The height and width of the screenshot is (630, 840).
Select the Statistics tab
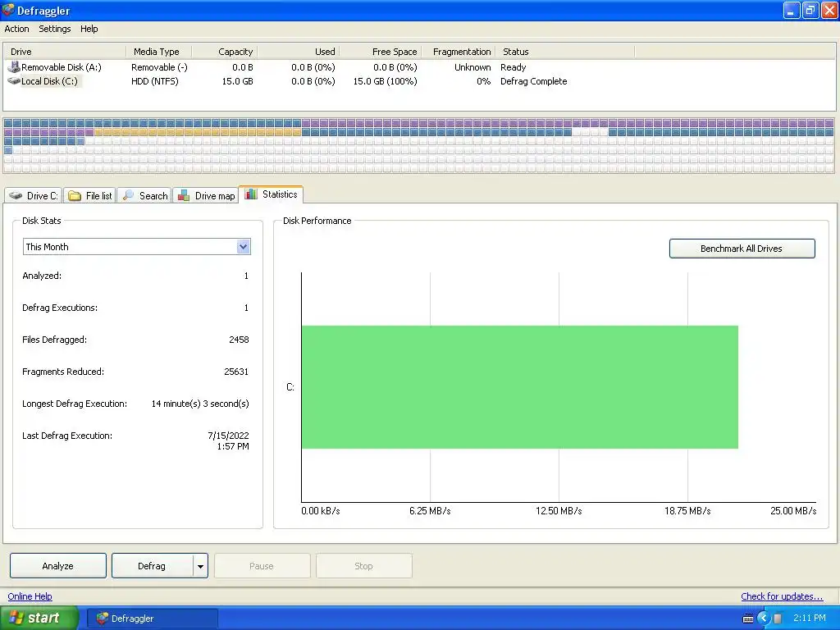coord(271,194)
